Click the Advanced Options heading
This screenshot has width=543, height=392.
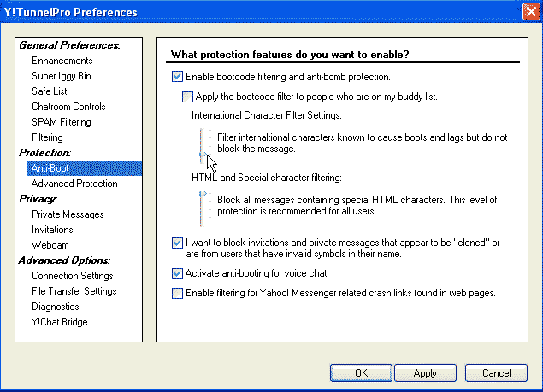pos(64,260)
